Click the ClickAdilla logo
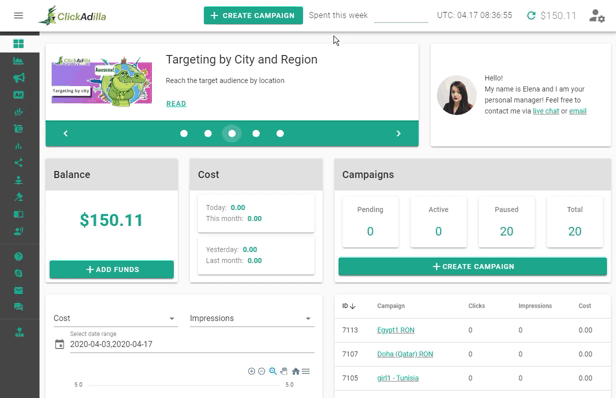This screenshot has height=398, width=616. pyautogui.click(x=72, y=16)
